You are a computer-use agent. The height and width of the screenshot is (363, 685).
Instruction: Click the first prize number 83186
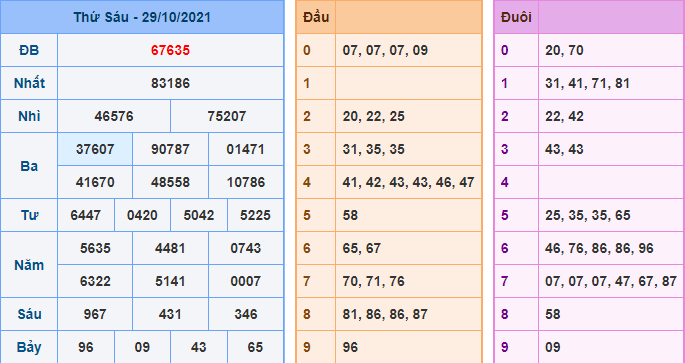(170, 83)
